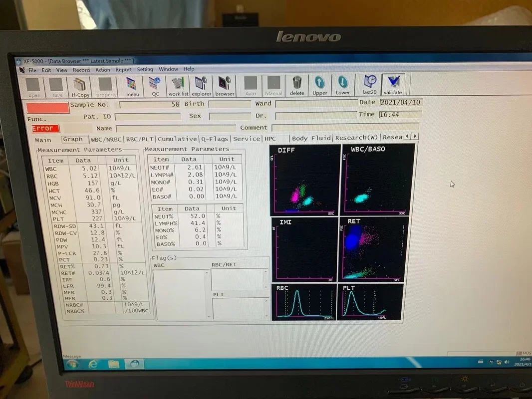Open the Setting menu
Image resolution: width=532 pixels, height=399 pixels.
(145, 69)
